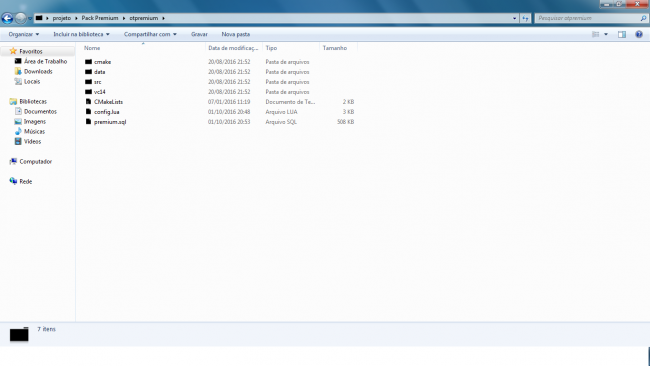650x366 pixels.
Task: Click the Downloads folder icon in sidebar
Action: pos(18,71)
